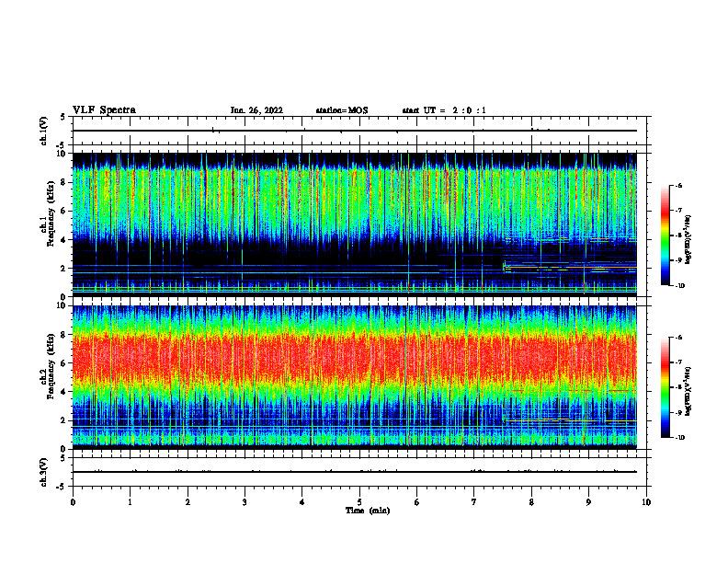Click the ch.1 spectrogram color bar

[665, 236]
